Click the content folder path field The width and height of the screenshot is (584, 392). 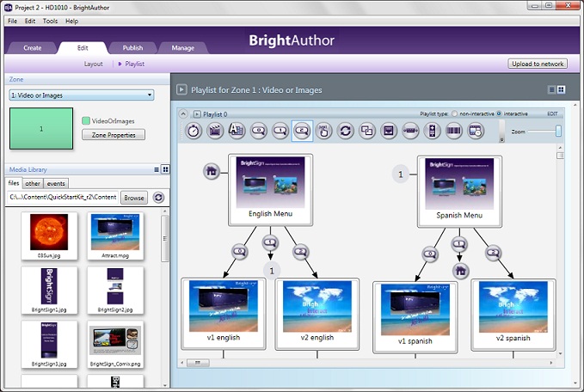[x=62, y=198]
